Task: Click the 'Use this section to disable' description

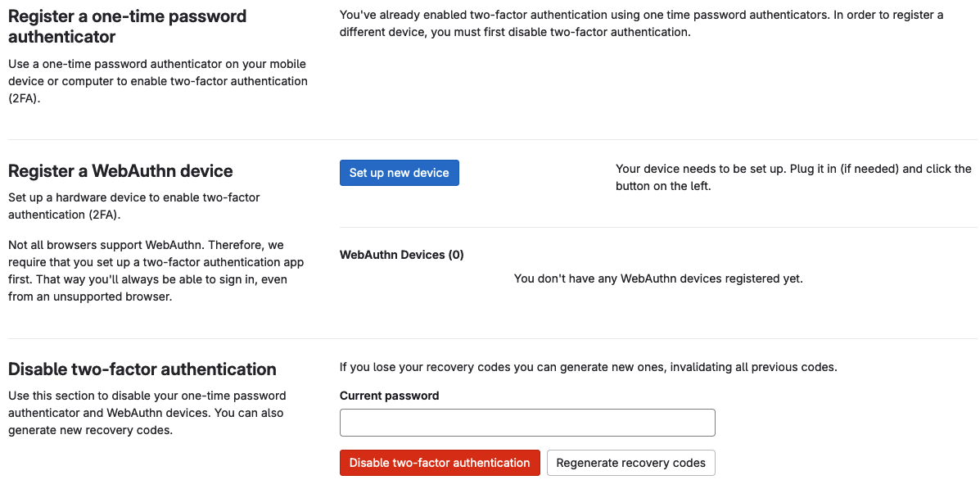Action: (x=146, y=413)
